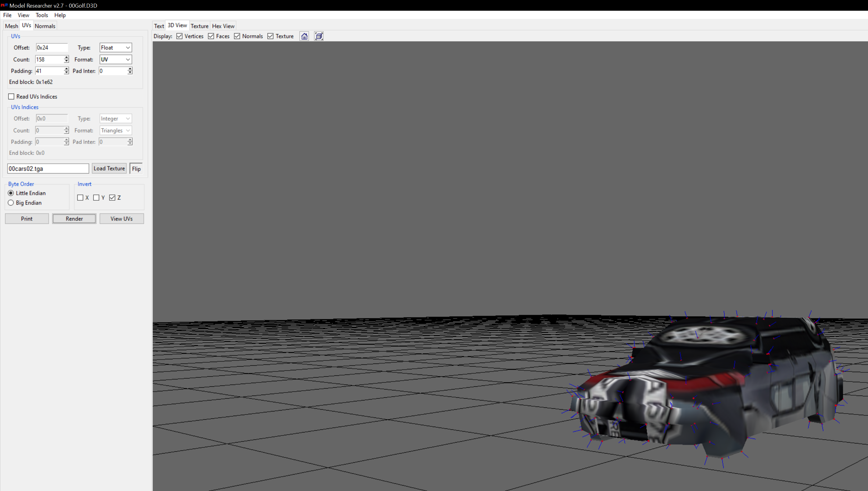Uncheck the Invert Z checkbox
Screen dimensions: 868x491
pyautogui.click(x=112, y=198)
